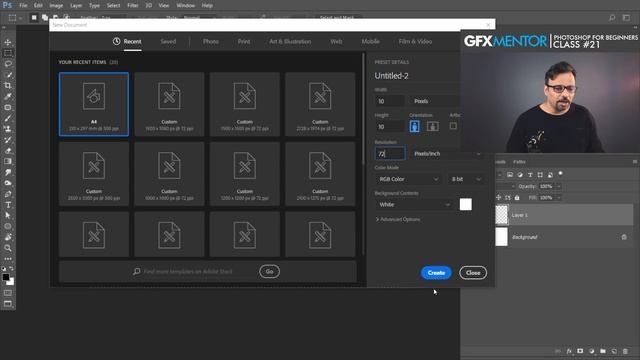Select the Gradient tool
This screenshot has width=640, height=360.
click(x=8, y=162)
